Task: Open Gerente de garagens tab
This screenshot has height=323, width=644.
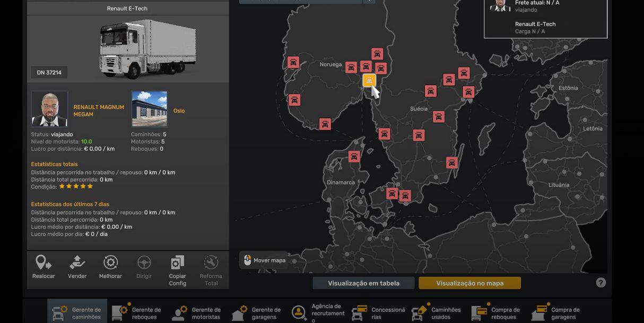Action: [257, 313]
